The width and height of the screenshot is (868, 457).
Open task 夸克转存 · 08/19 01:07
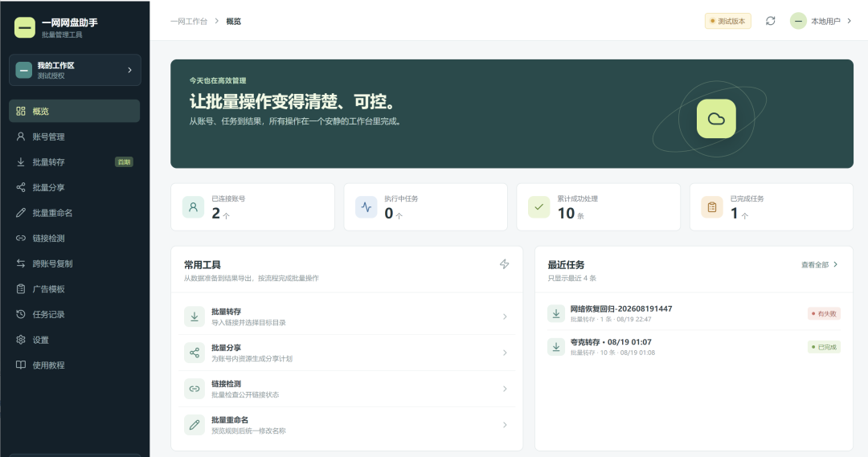(694, 347)
